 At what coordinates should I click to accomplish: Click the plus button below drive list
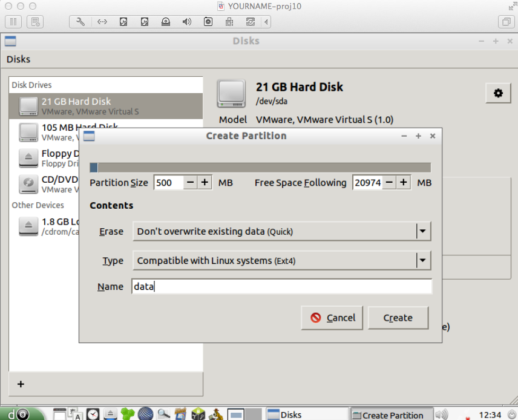[x=21, y=384]
